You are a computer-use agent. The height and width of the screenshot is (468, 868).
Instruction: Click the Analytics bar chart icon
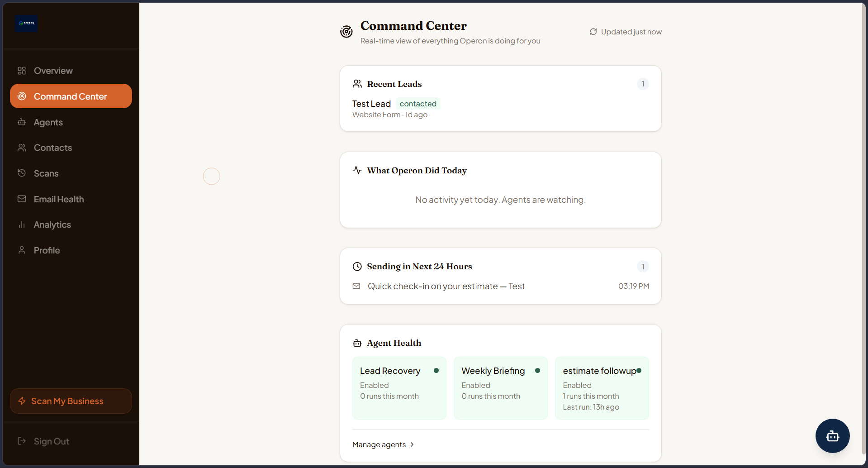(22, 224)
